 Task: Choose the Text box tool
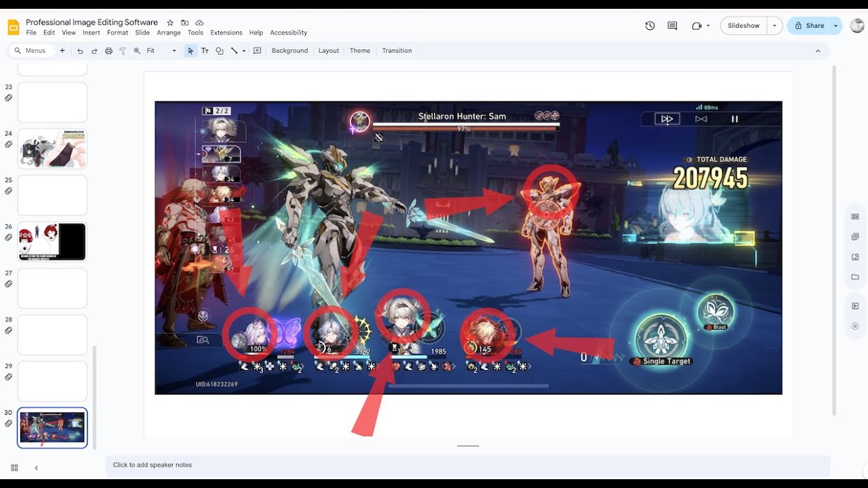pos(205,51)
